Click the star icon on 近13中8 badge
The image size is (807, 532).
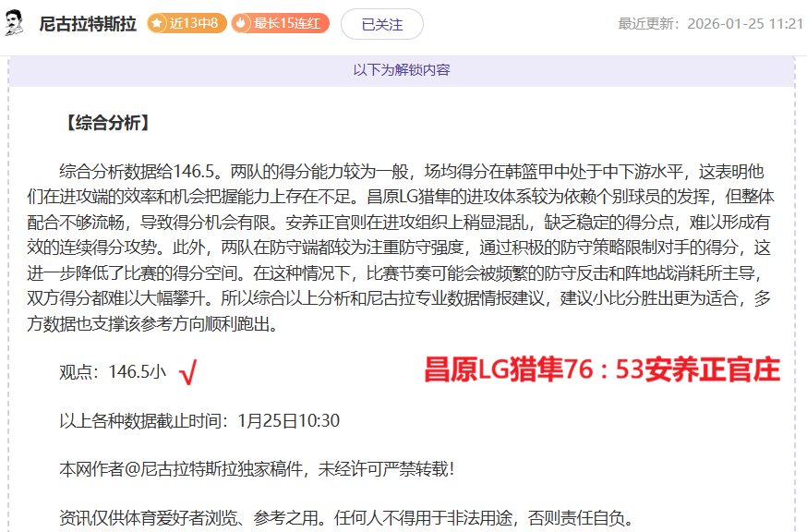tap(159, 24)
